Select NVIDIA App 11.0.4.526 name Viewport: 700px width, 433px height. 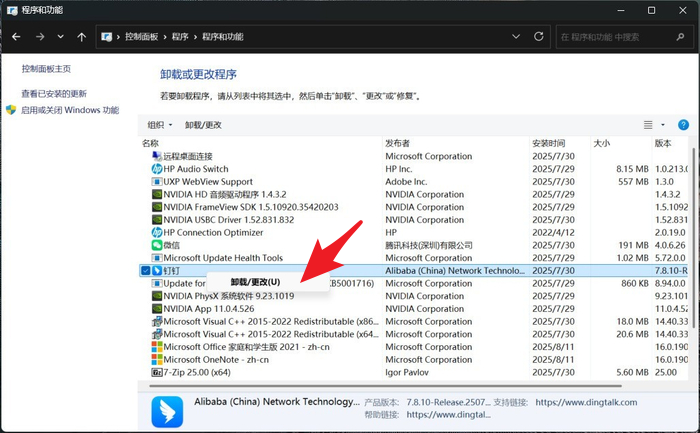(209, 309)
